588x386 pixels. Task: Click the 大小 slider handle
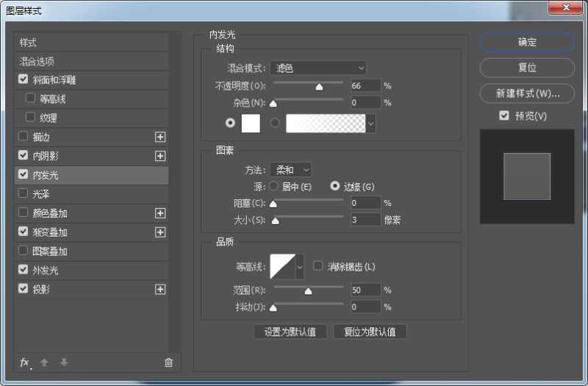[x=275, y=221]
